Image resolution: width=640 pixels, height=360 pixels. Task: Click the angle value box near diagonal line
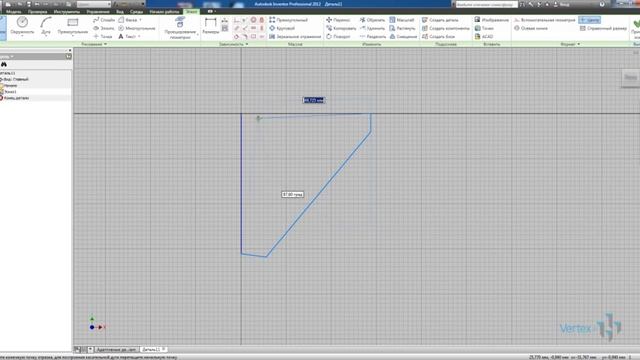tap(293, 195)
